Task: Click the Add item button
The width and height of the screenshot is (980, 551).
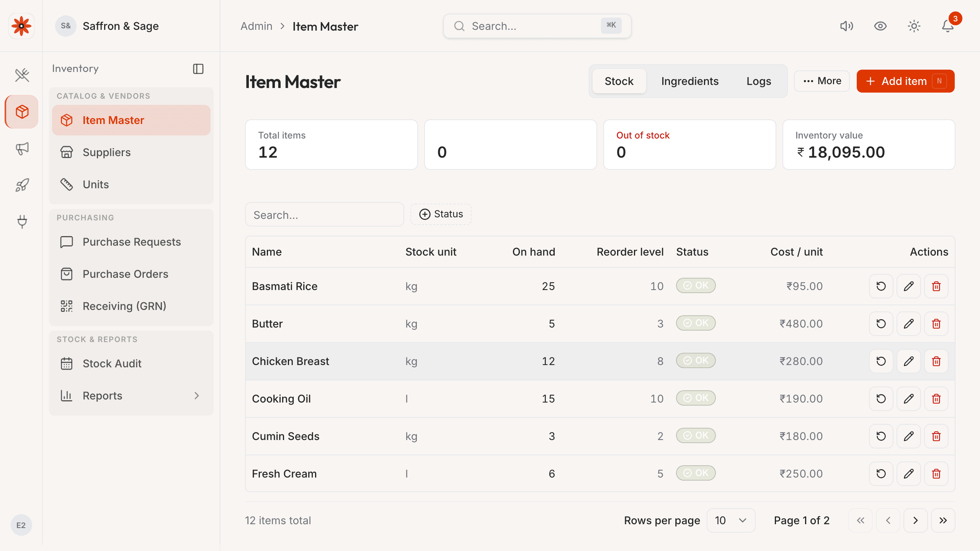Action: 905,81
